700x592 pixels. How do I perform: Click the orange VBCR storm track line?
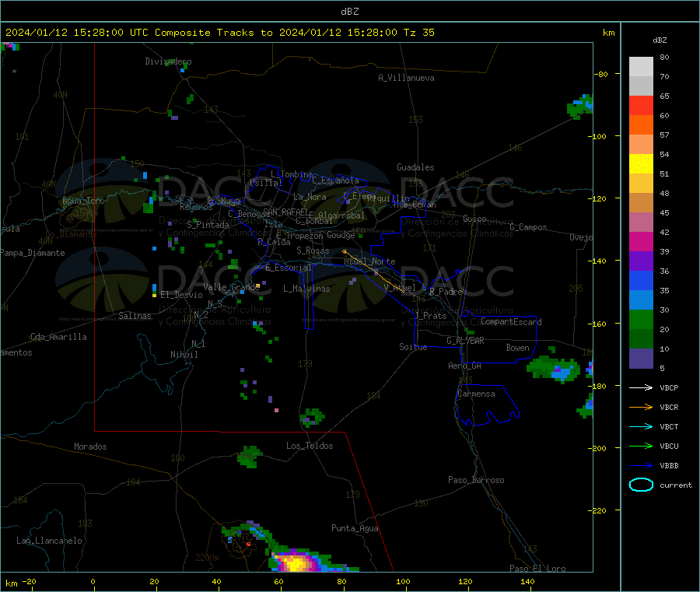click(x=375, y=271)
